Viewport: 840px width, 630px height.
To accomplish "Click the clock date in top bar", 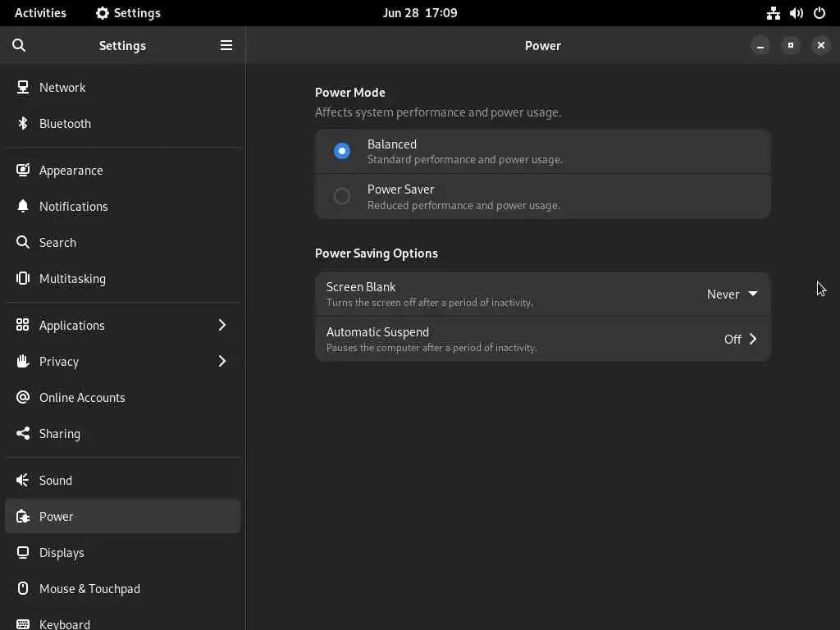I will click(420, 13).
